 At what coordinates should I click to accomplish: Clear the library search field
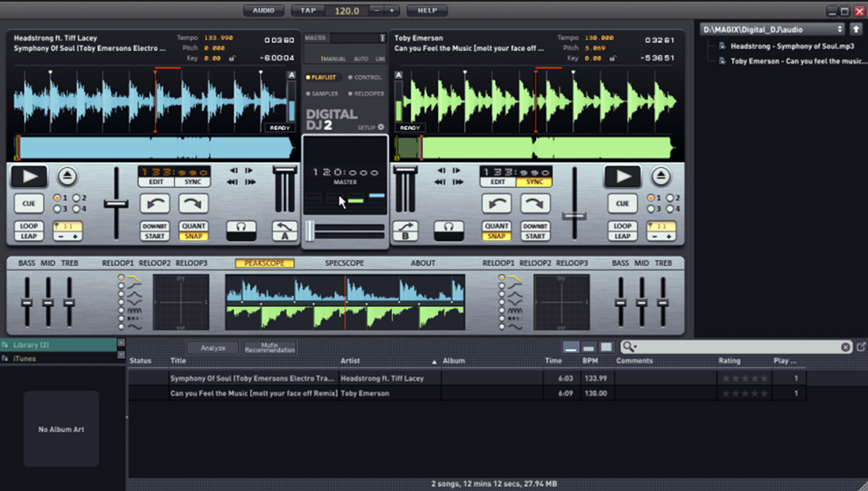click(x=845, y=347)
